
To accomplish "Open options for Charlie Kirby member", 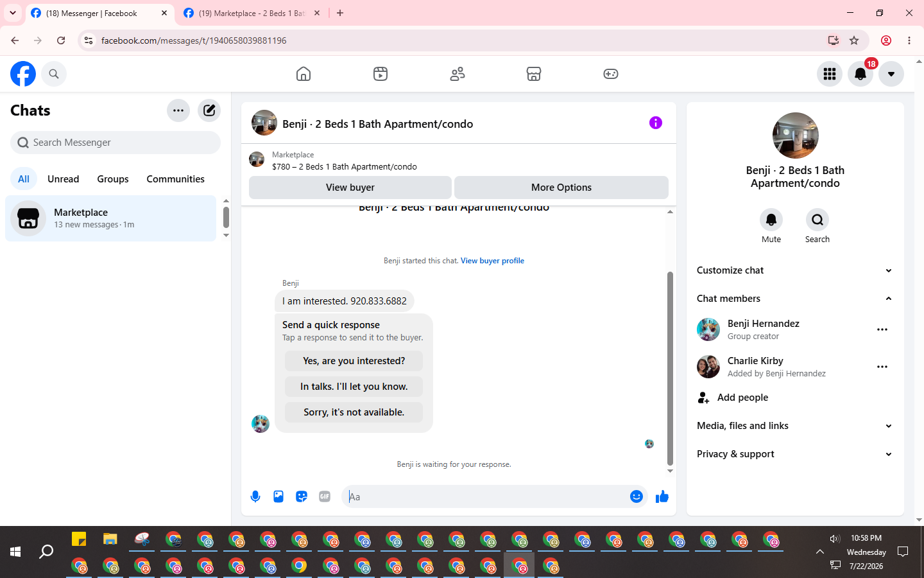I will coord(882,367).
